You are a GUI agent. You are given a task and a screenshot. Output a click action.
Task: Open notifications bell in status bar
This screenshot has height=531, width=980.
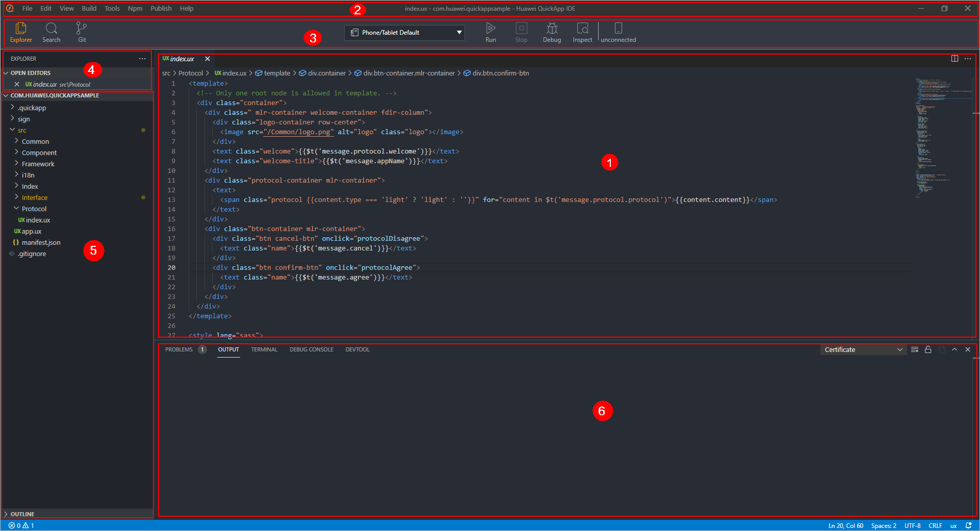(968, 525)
